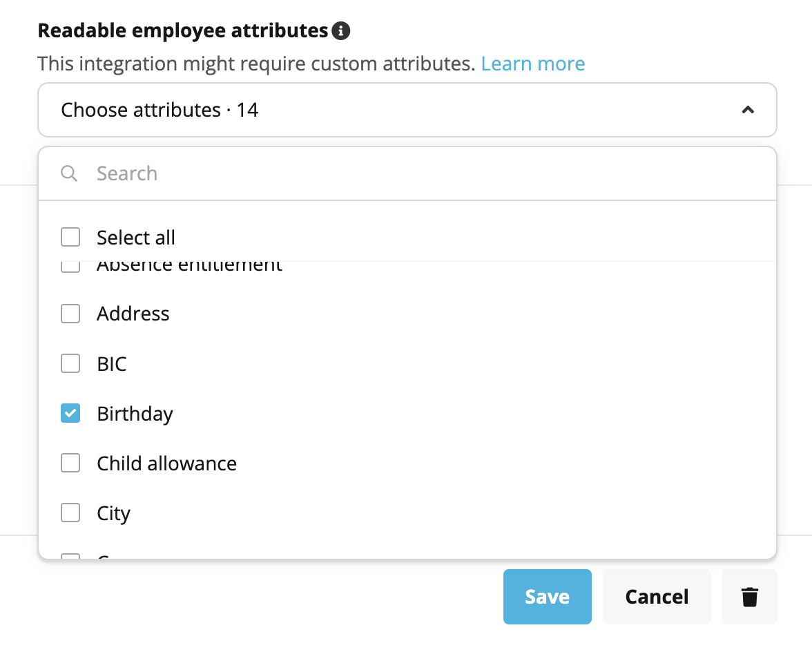Screen dimensions: 812x670
Task: Check the partially hidden Absence entitlement box
Action: click(x=70, y=267)
